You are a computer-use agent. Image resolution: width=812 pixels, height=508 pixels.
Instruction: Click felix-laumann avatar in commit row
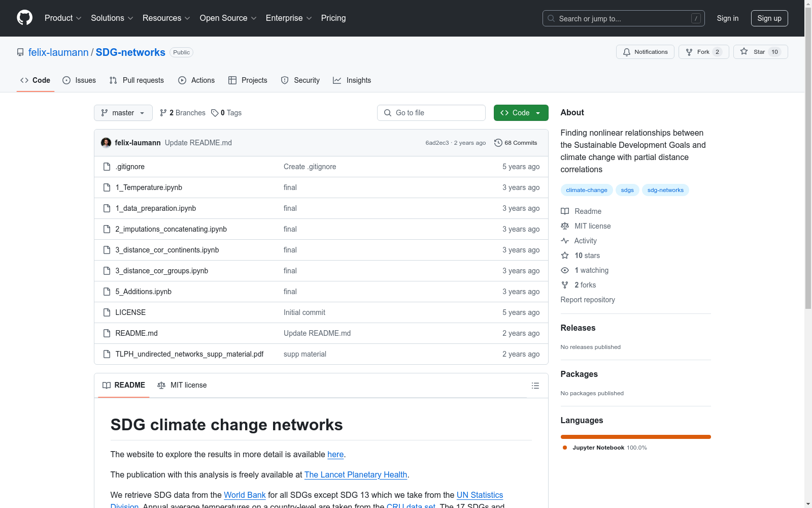[x=106, y=143]
